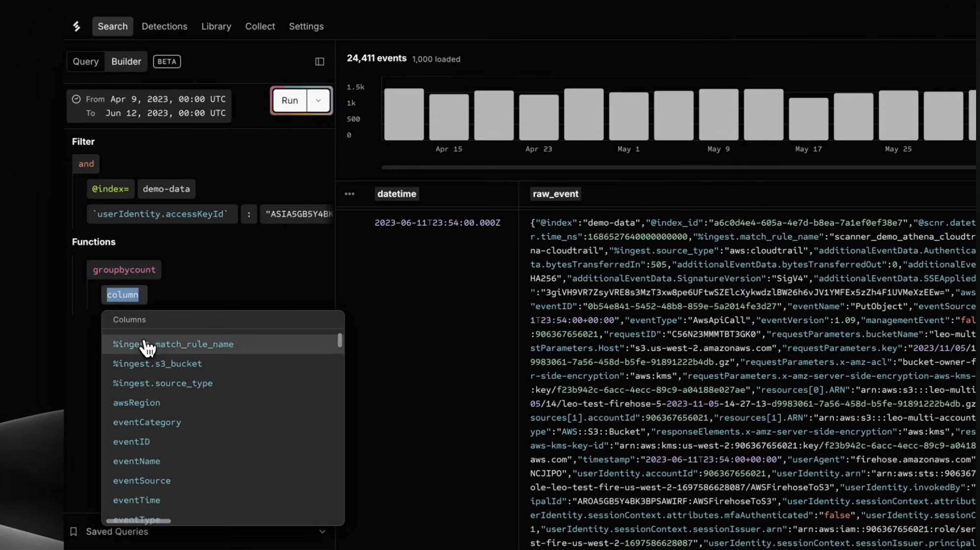Click the clock icon beside date range
980x550 pixels.
76,99
